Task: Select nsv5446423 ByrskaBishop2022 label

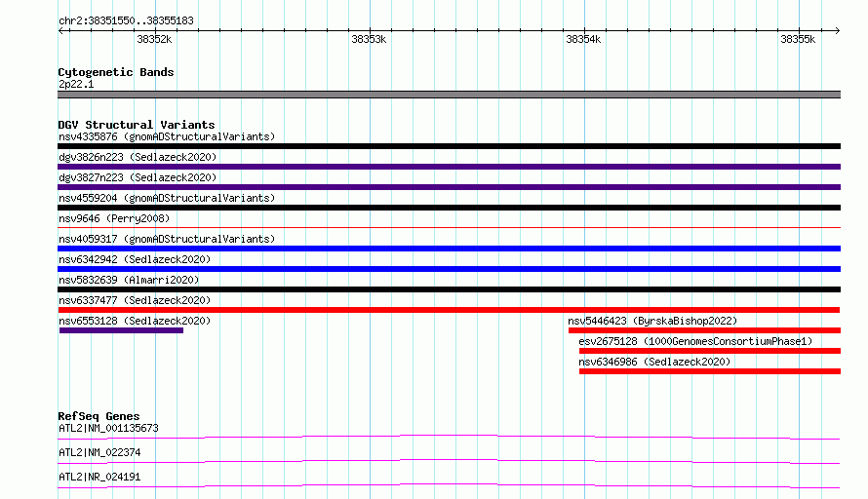Action: click(652, 321)
